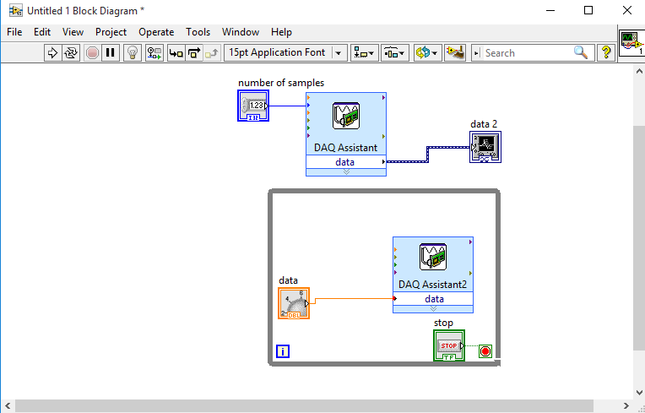This screenshot has width=645, height=413.
Task: Open the Operate menu
Action: (156, 32)
